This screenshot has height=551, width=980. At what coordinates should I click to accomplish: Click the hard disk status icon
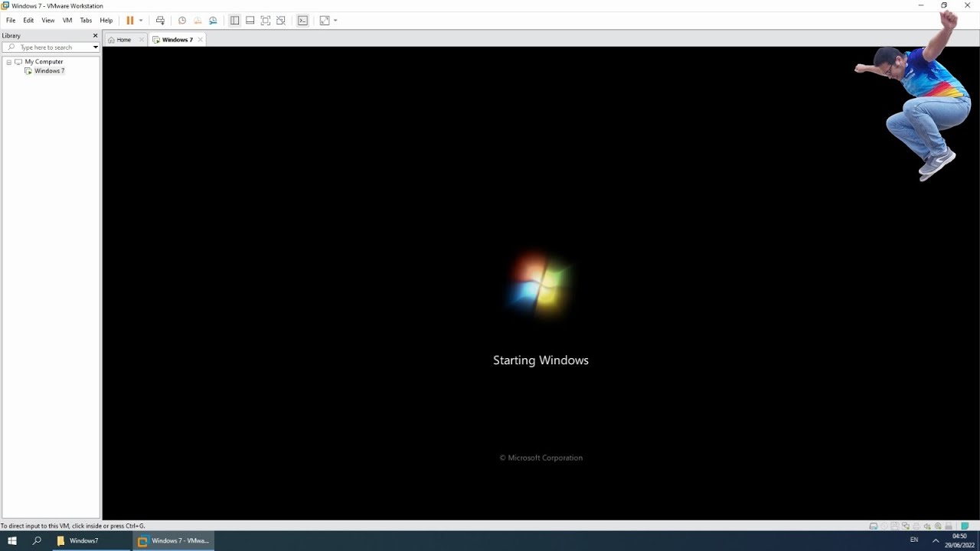click(874, 526)
